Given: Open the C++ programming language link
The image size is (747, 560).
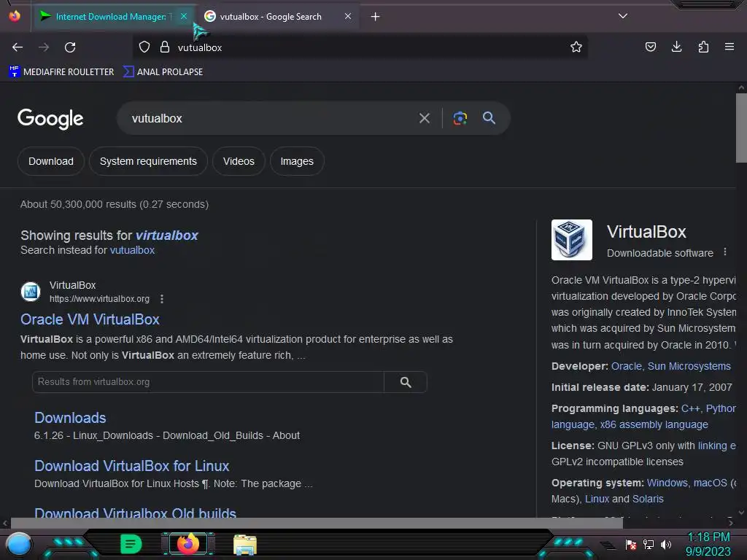Looking at the screenshot, I should point(690,408).
